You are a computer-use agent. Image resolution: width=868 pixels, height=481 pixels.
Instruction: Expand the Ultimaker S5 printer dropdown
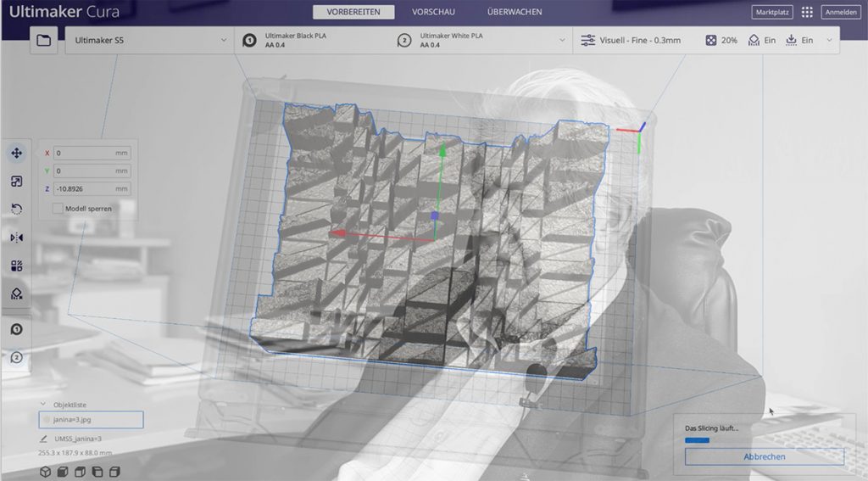(x=148, y=40)
